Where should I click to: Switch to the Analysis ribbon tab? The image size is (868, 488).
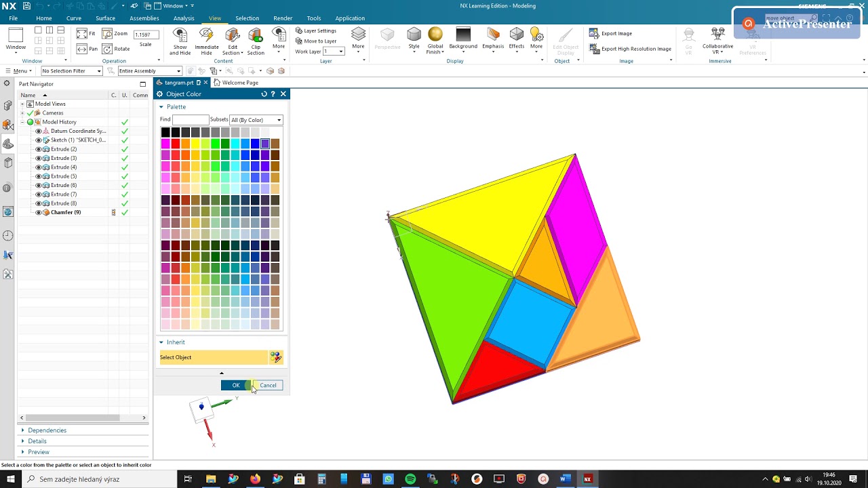(184, 18)
